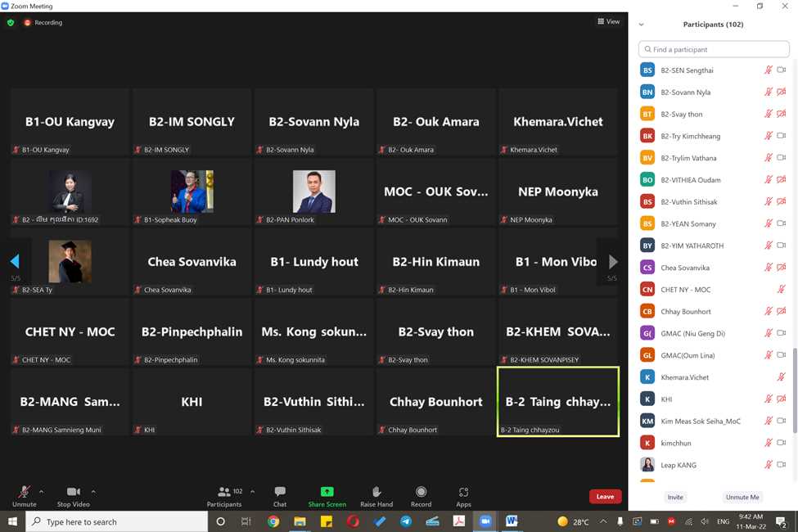798x532 pixels.
Task: Click the Windows Start button
Action: [13, 521]
